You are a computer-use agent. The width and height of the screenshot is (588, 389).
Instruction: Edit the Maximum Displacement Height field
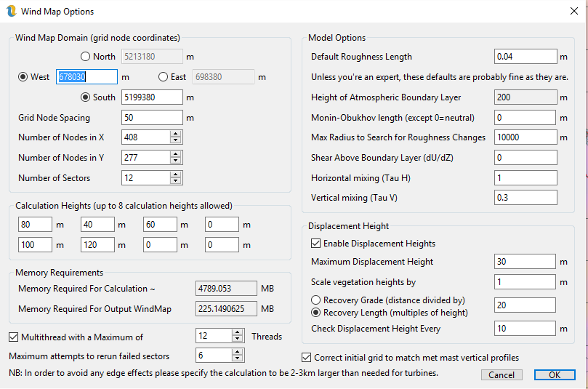point(525,262)
